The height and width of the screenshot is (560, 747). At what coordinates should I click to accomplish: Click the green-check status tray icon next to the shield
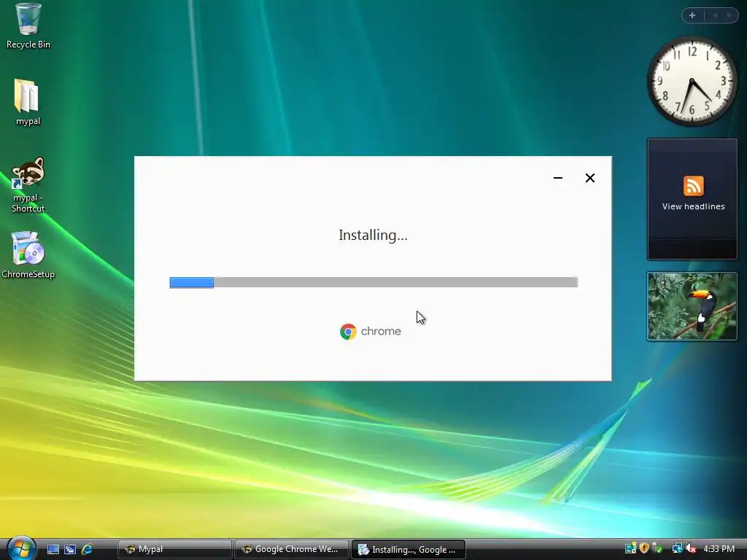tap(657, 548)
